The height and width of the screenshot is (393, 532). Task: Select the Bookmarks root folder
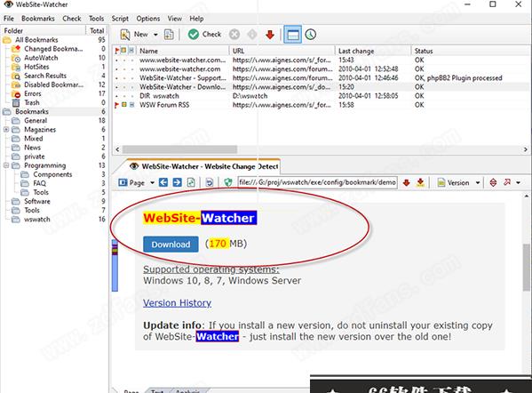click(32, 112)
